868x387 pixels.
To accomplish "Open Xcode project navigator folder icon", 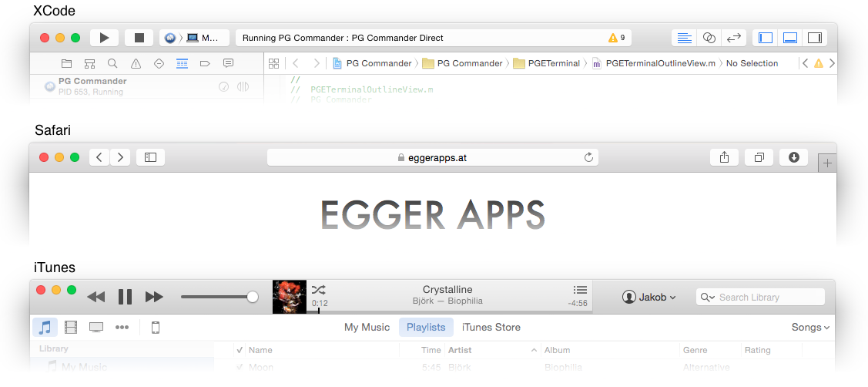I will tap(66, 63).
